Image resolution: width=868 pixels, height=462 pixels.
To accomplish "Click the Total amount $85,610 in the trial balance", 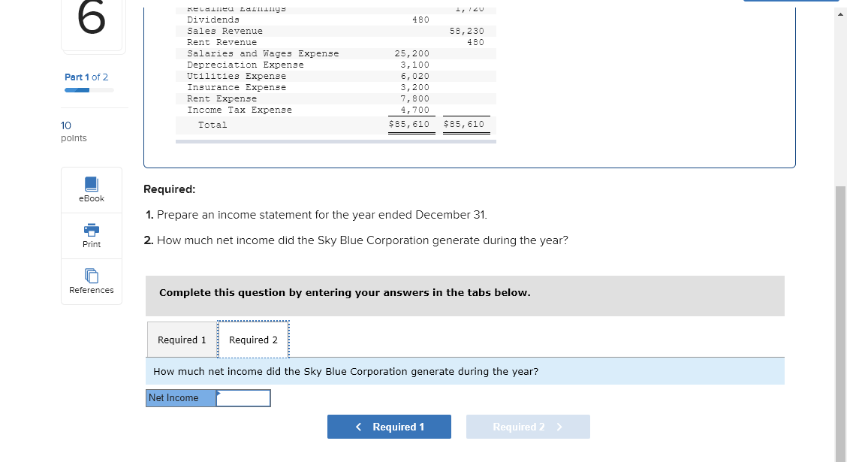I will pos(411,124).
